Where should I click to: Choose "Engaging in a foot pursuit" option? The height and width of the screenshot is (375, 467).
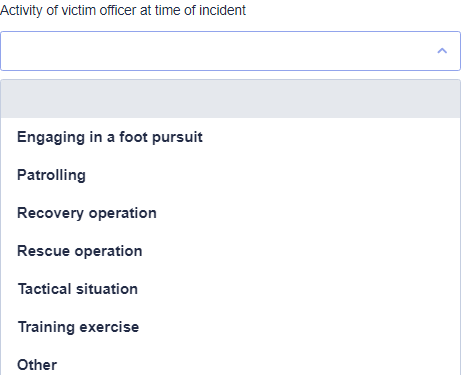tap(230, 137)
